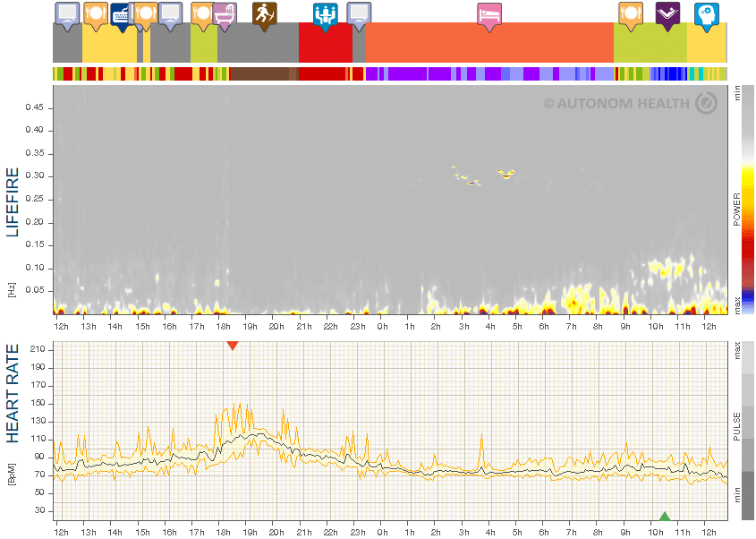Click the HEART RATE chart title
This screenshot has height=539, width=756.
click(x=12, y=393)
